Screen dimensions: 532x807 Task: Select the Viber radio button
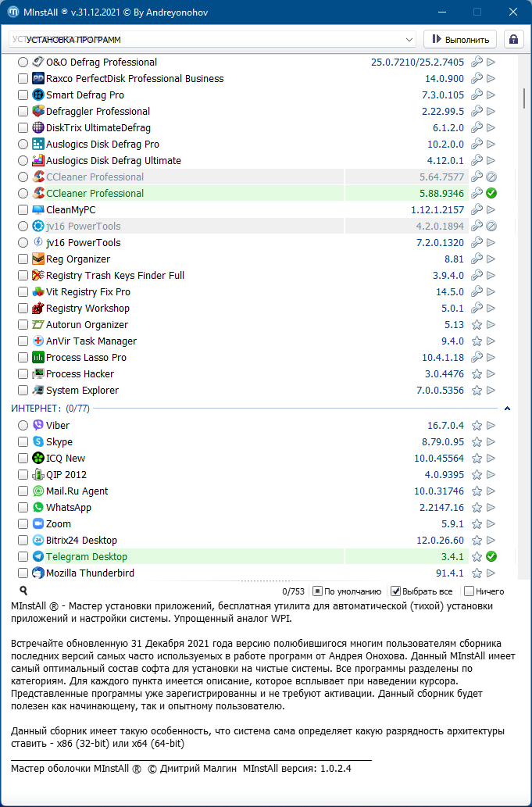point(23,425)
